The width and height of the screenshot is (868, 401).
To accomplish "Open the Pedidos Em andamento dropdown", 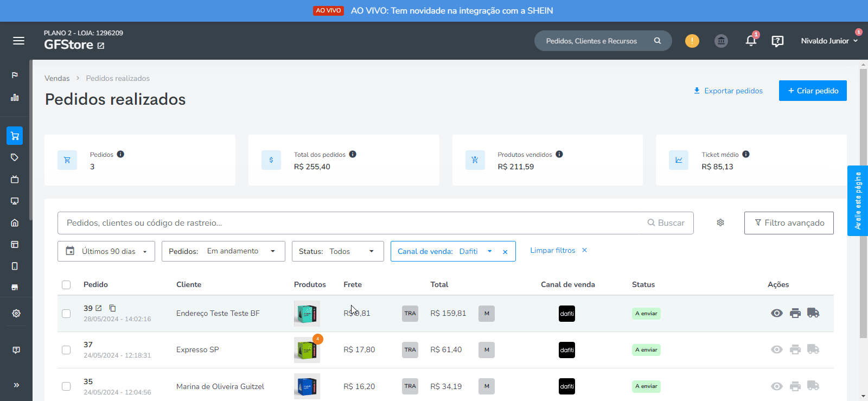I will pos(224,251).
